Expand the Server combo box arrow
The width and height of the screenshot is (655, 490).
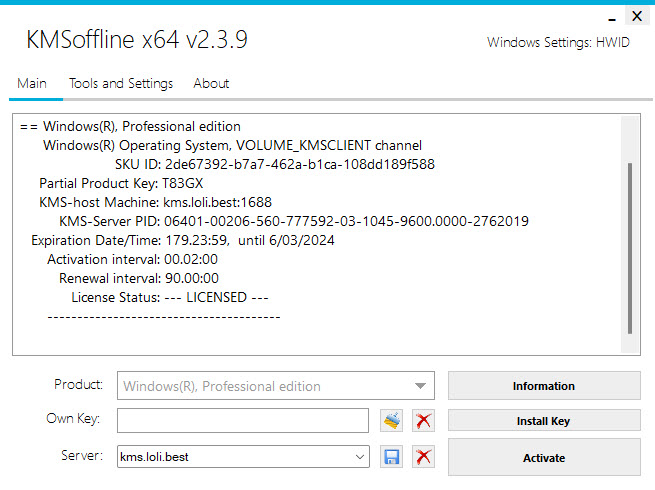click(360, 457)
